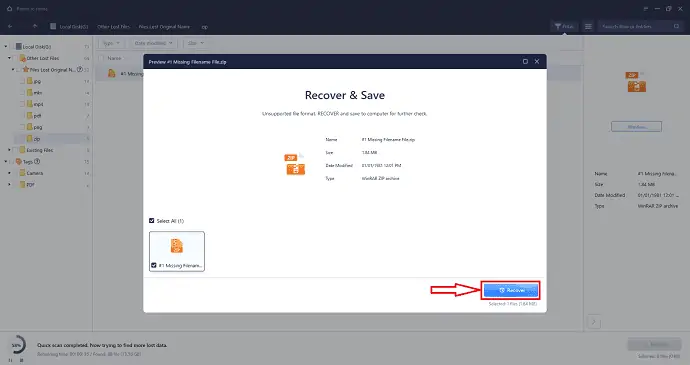Select the zip file thumbnail in the dialog
690x365 pixels.
177,251
